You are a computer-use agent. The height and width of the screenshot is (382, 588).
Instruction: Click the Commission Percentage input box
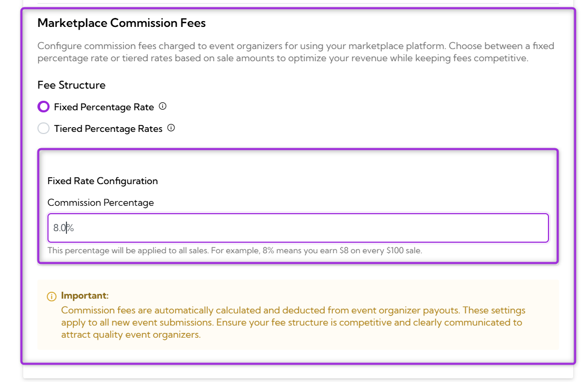click(x=298, y=227)
